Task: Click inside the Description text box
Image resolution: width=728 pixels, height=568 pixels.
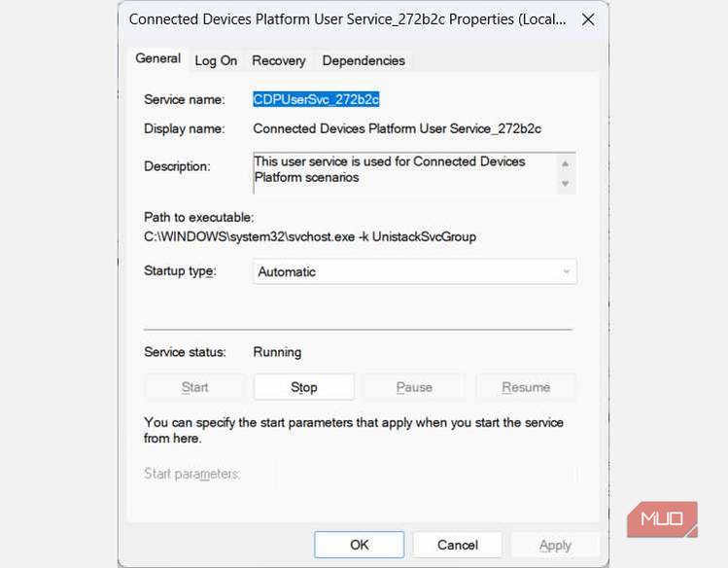Action: pyautogui.click(x=403, y=171)
